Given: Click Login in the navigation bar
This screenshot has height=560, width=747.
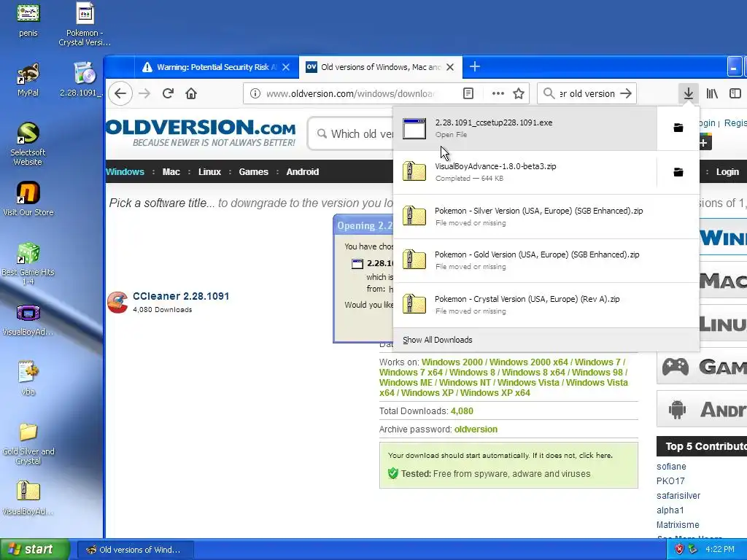Looking at the screenshot, I should point(727,172).
